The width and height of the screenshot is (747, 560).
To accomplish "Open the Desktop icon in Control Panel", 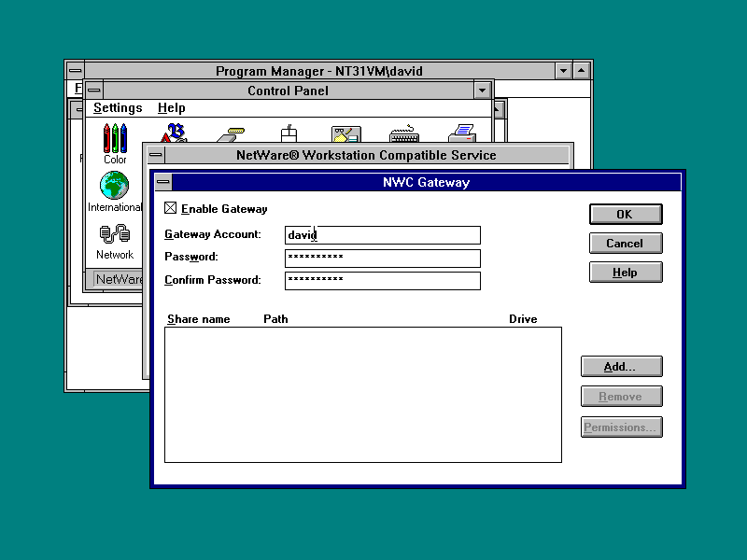I will point(346,134).
